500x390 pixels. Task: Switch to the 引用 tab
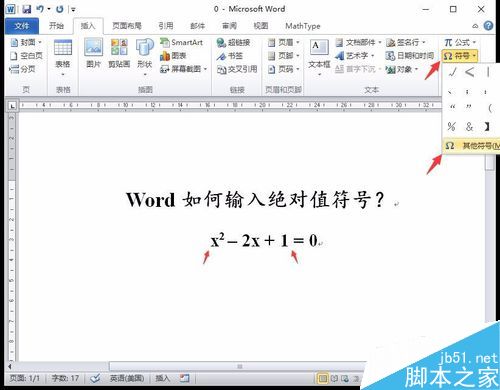(166, 26)
